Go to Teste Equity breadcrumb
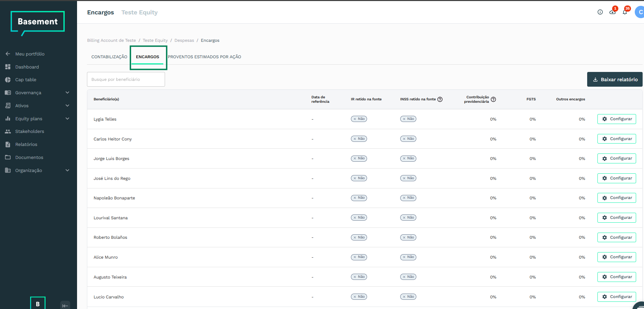The width and height of the screenshot is (644, 309). 155,40
